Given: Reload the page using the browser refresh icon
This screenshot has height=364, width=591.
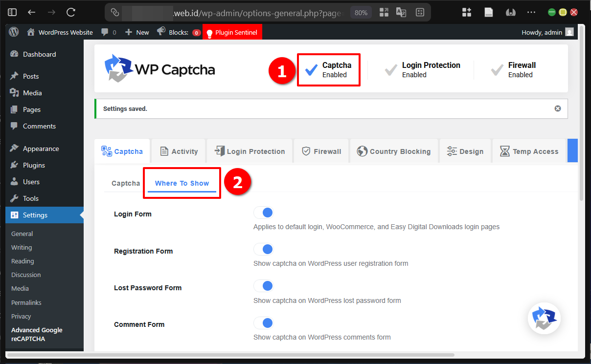Looking at the screenshot, I should coord(70,12).
